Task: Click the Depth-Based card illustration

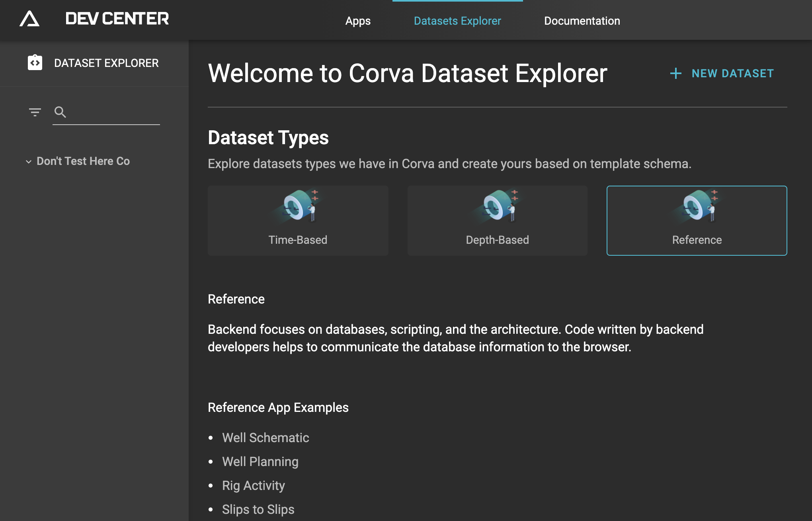Action: coord(498,206)
